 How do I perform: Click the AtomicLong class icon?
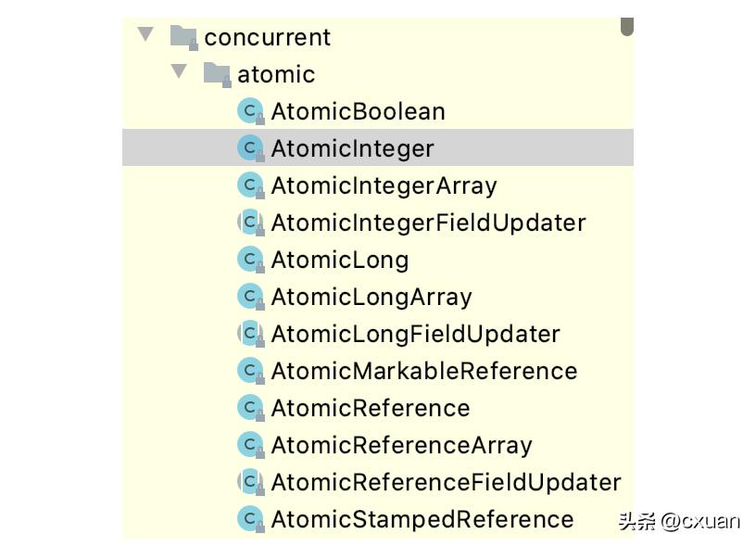tap(250, 260)
